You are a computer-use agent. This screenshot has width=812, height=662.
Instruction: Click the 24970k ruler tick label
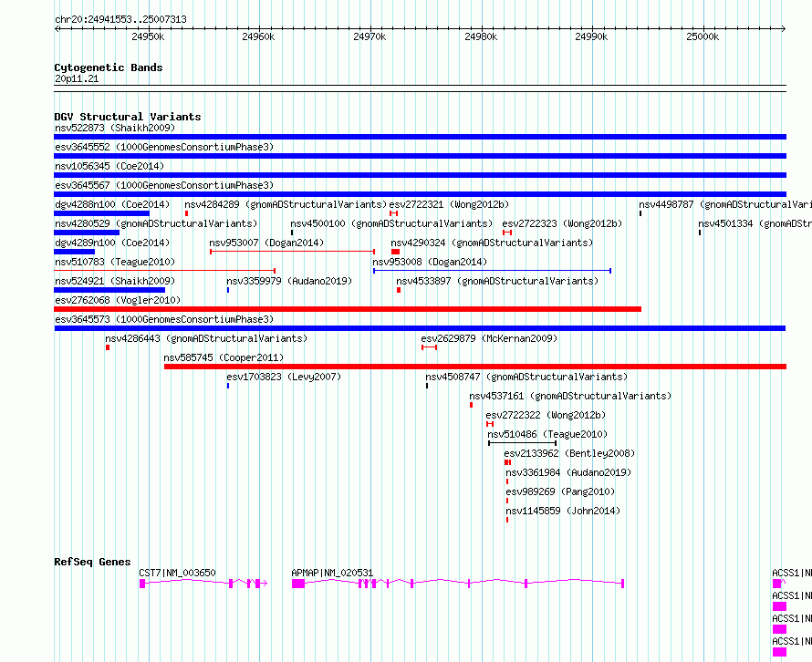coord(370,36)
